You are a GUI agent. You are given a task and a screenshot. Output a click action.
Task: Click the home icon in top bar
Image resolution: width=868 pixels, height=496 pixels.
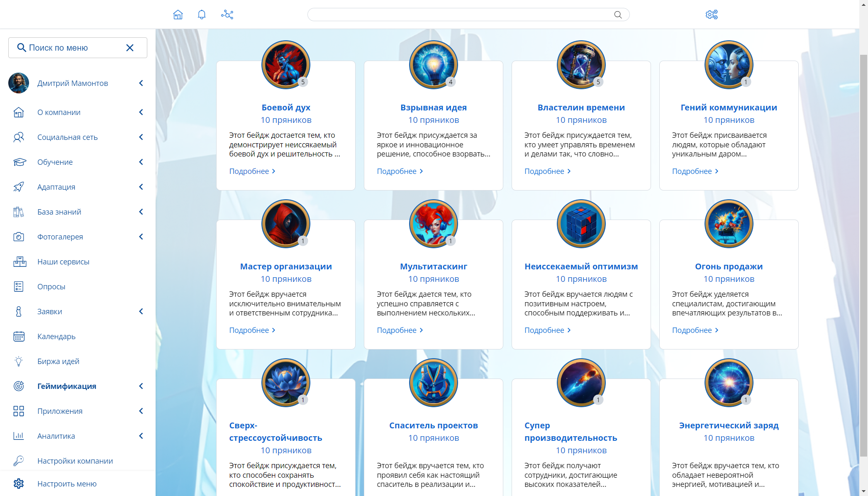click(178, 15)
